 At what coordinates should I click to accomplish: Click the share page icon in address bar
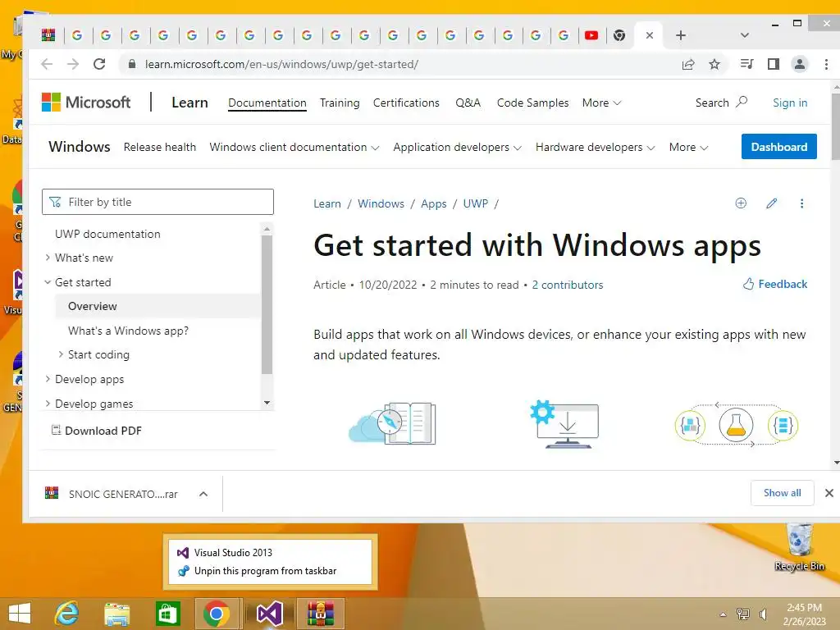pos(688,64)
